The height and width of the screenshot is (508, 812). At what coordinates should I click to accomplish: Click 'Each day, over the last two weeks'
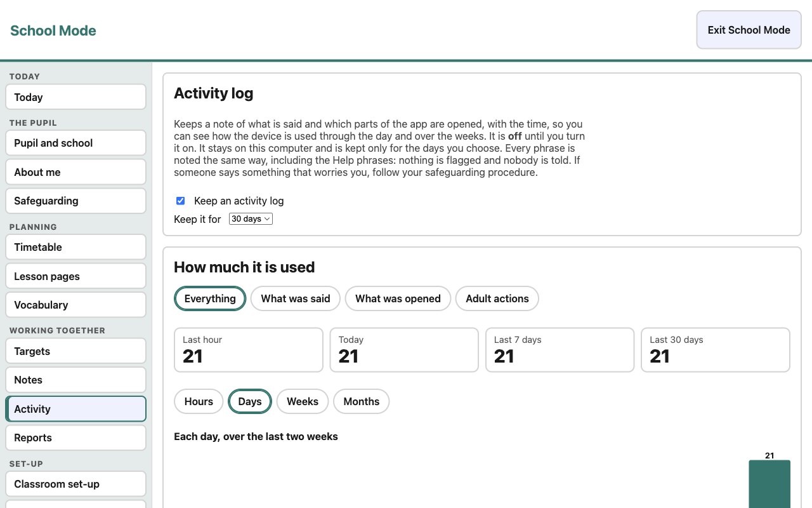click(x=256, y=437)
